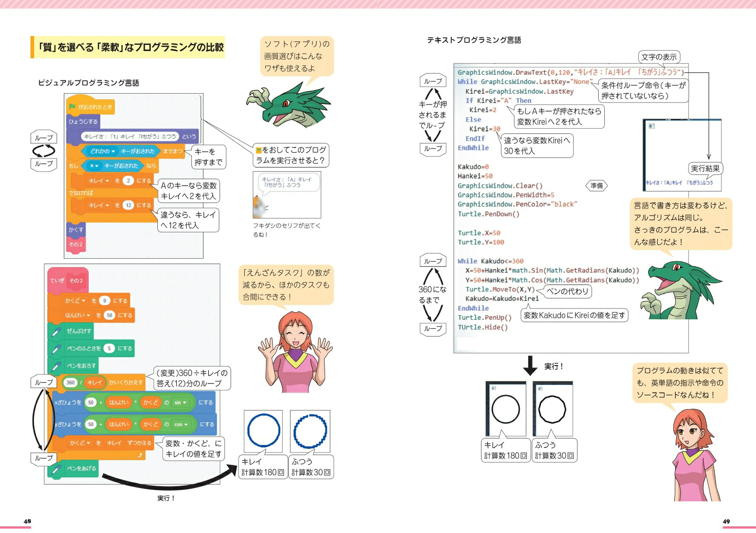Click the pen icon on ぜんぶけす block
Image resolution: width=756 pixels, height=533 pixels.
coord(56,332)
